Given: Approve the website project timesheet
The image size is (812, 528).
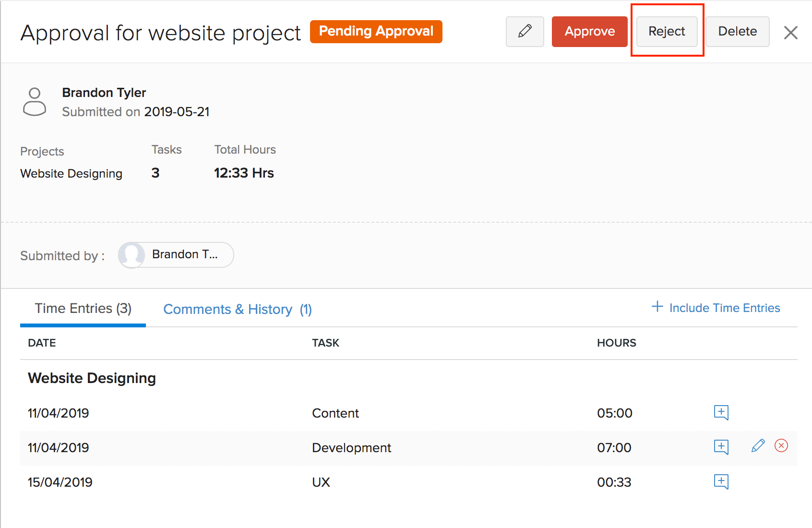Looking at the screenshot, I should [x=589, y=32].
